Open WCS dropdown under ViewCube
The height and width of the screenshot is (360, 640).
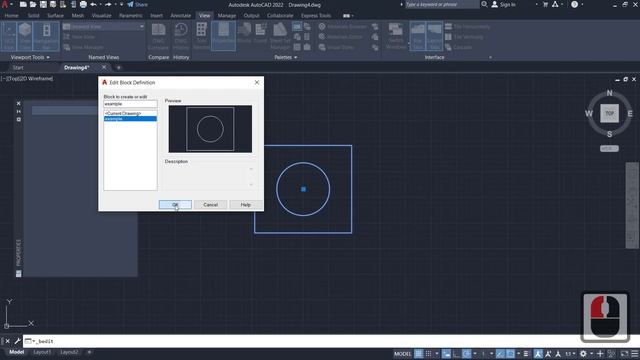coord(609,149)
